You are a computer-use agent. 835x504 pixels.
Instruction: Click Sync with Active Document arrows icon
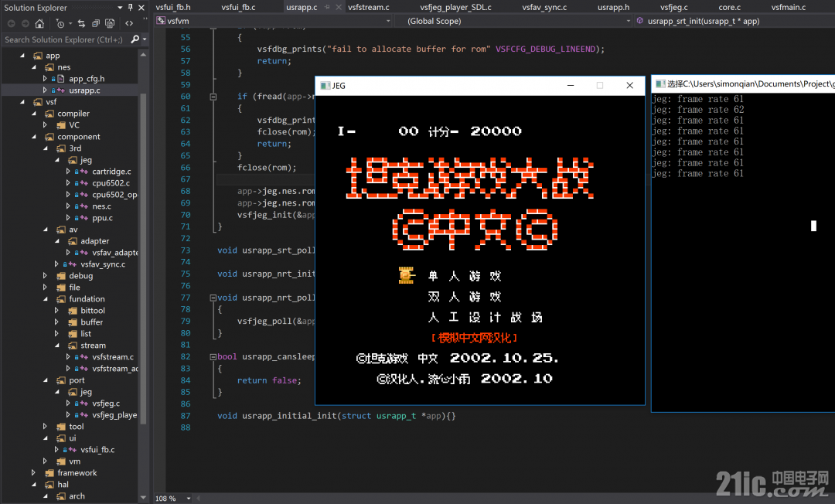click(x=81, y=23)
